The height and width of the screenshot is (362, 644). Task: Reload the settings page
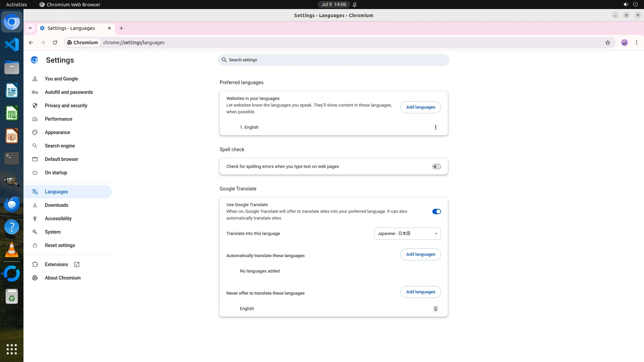pyautogui.click(x=55, y=43)
